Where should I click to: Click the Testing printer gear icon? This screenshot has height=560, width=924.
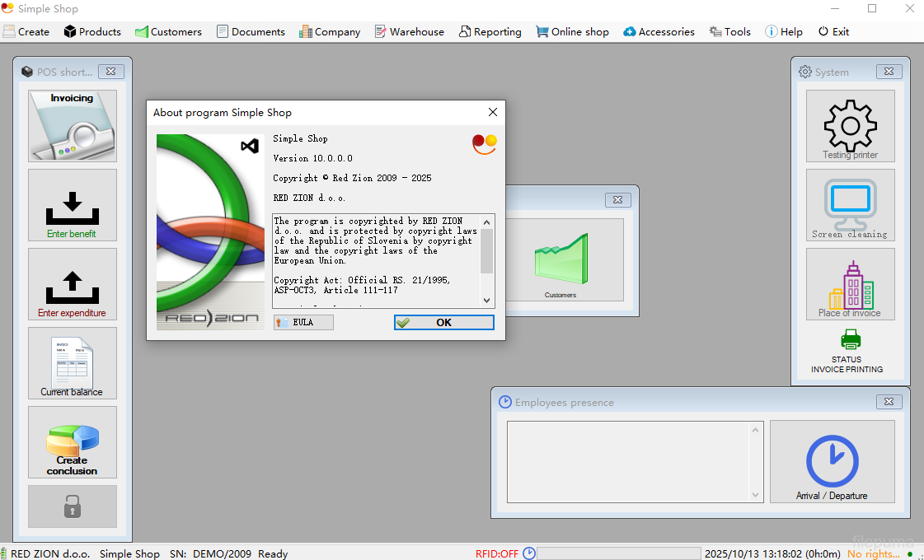(x=850, y=126)
